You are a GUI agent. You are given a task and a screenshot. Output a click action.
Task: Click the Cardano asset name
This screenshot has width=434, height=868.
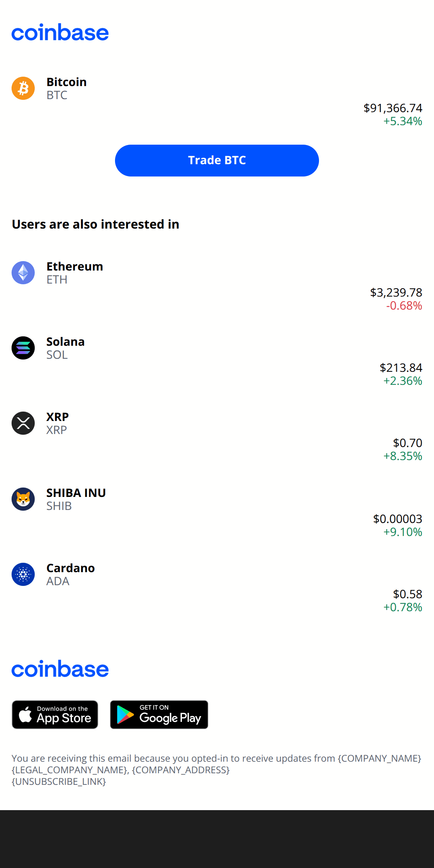(x=71, y=568)
